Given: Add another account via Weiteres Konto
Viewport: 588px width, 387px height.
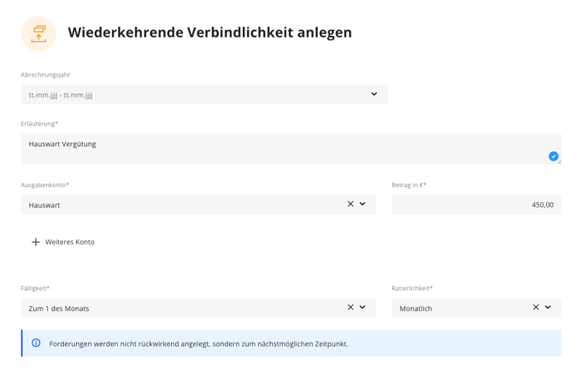Looking at the screenshot, I should [x=63, y=243].
